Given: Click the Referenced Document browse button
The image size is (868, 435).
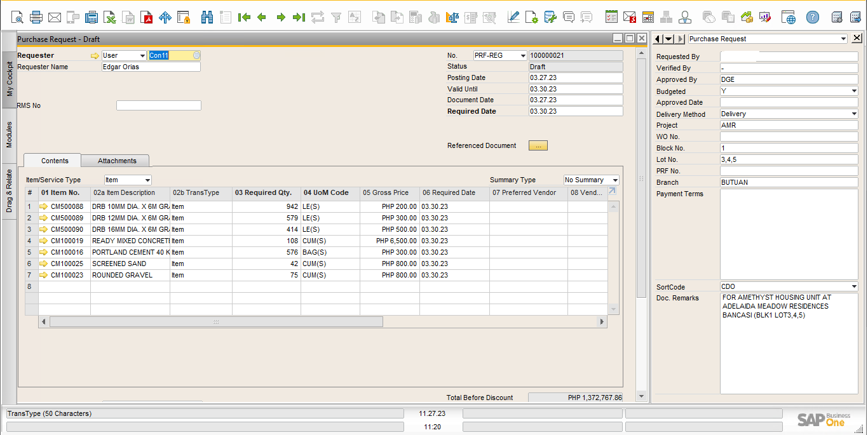Looking at the screenshot, I should pyautogui.click(x=538, y=146).
